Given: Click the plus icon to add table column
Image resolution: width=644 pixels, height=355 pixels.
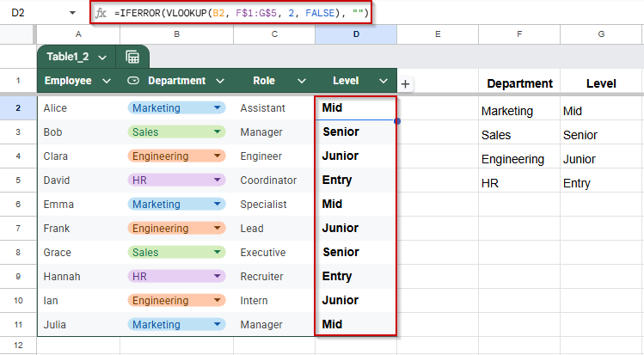Looking at the screenshot, I should pyautogui.click(x=405, y=84).
